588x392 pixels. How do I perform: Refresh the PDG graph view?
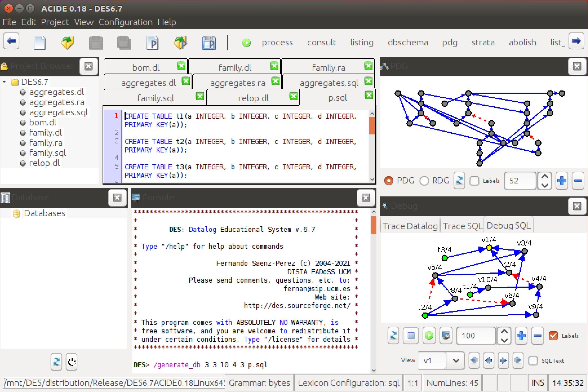[x=459, y=180]
